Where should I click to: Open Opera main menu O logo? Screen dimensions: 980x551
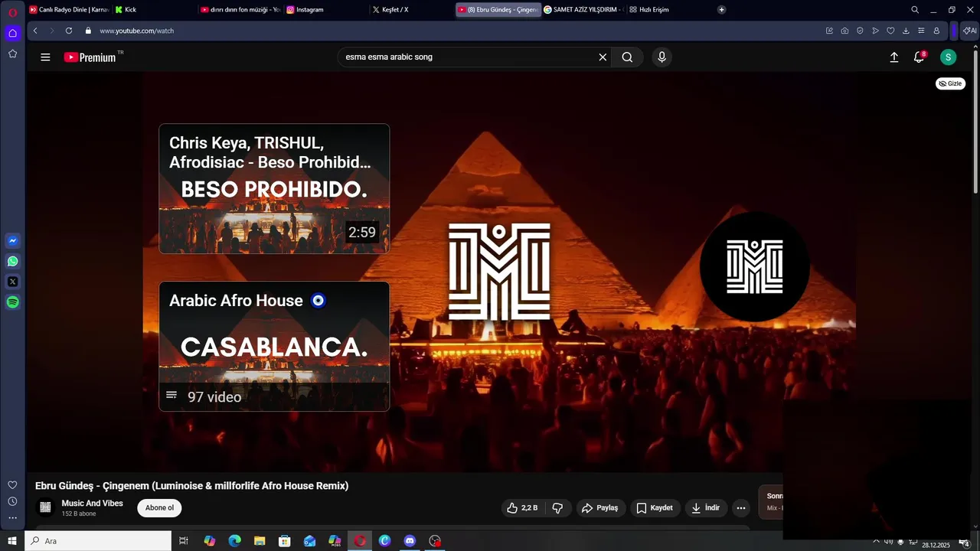12,12
